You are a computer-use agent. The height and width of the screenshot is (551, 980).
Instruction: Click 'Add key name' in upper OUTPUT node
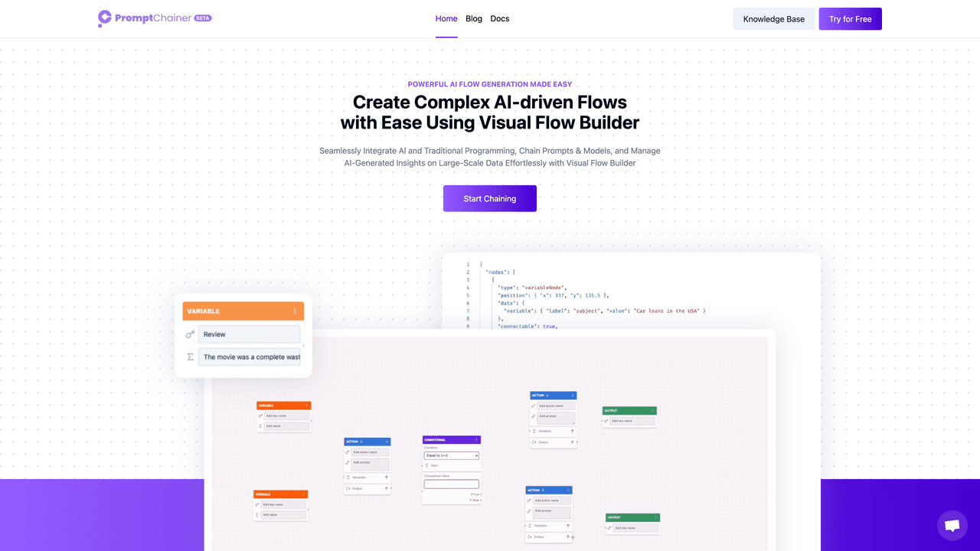click(632, 421)
